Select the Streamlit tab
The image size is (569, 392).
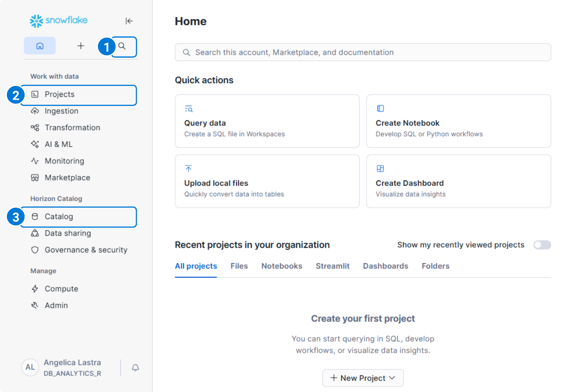[x=333, y=266]
